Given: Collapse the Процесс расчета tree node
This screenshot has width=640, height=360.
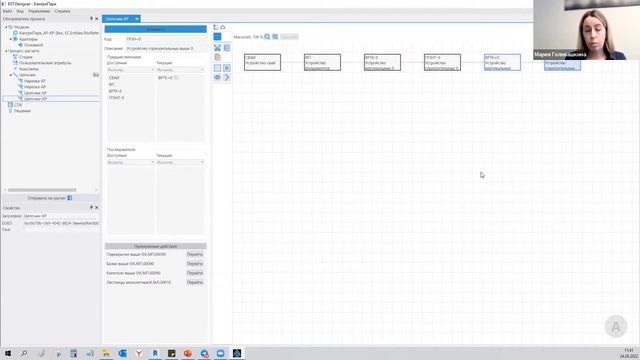Looking at the screenshot, I should coord(6,51).
